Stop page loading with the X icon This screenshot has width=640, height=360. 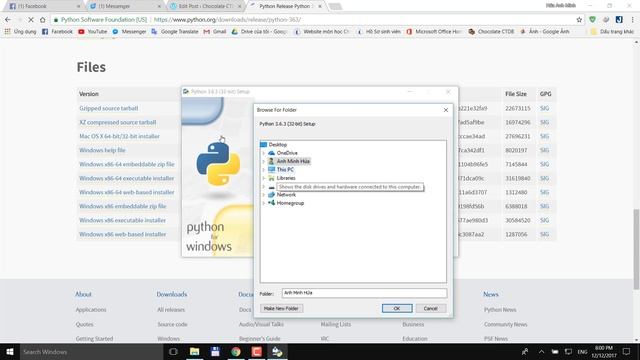pyautogui.click(x=31, y=20)
